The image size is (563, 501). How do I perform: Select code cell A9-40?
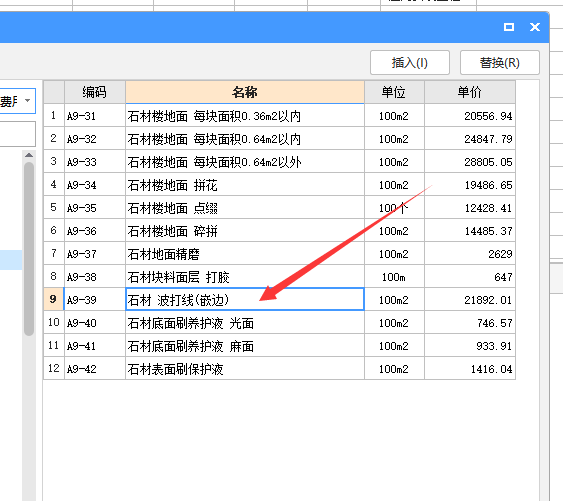coord(95,323)
